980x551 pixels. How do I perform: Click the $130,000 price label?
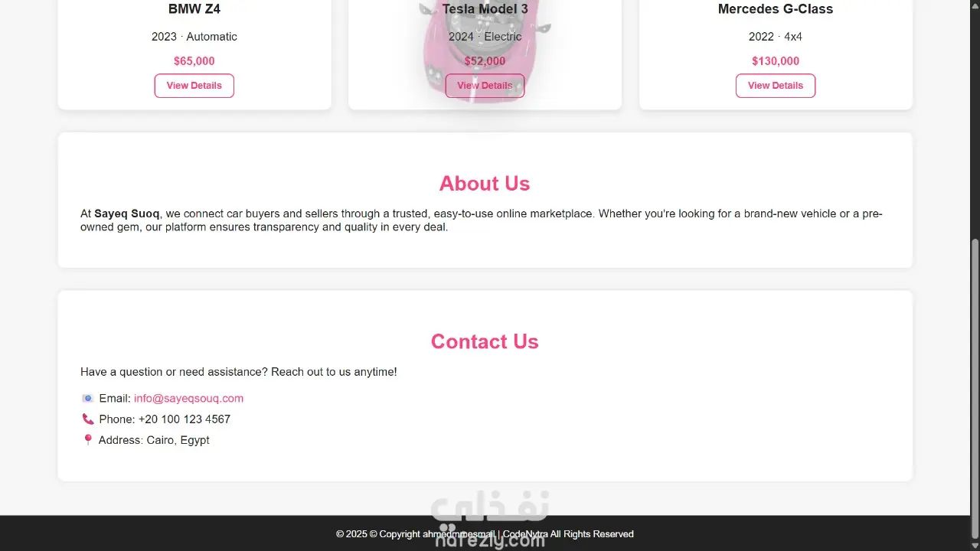[776, 61]
